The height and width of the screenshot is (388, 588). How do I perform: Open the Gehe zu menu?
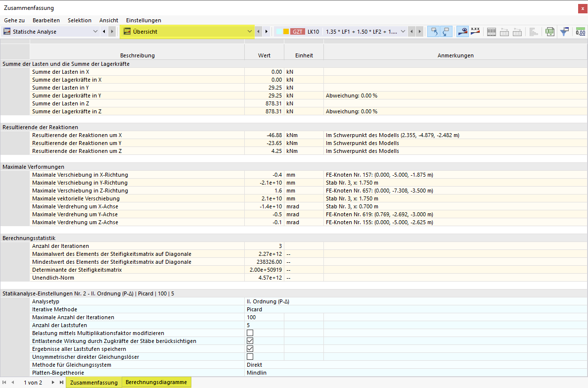[14, 20]
